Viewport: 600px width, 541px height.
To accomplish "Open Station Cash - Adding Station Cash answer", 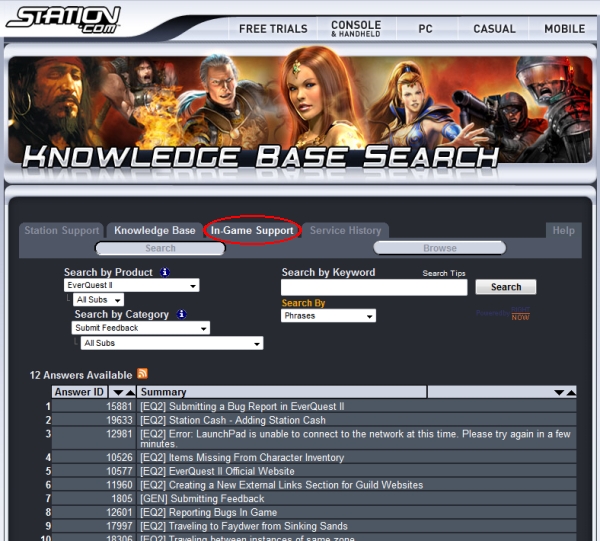I will pos(233,420).
